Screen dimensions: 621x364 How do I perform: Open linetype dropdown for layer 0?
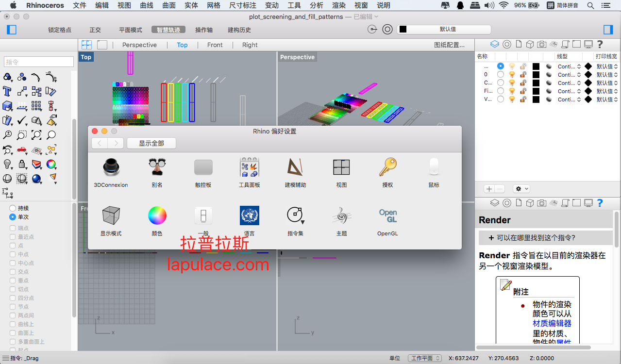[x=569, y=75]
